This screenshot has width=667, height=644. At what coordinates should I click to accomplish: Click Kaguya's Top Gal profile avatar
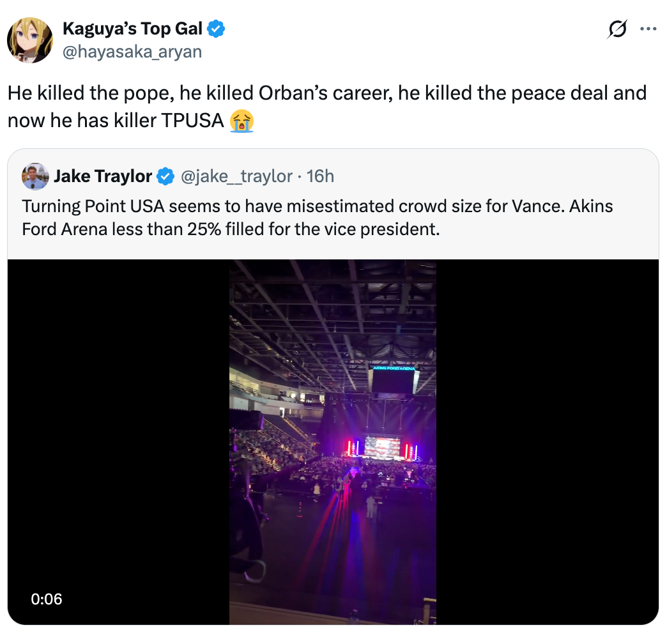click(29, 40)
